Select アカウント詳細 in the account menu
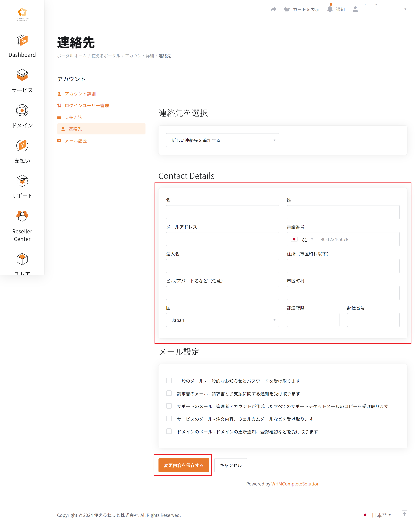Screen dimensions: 420x527 point(80,94)
